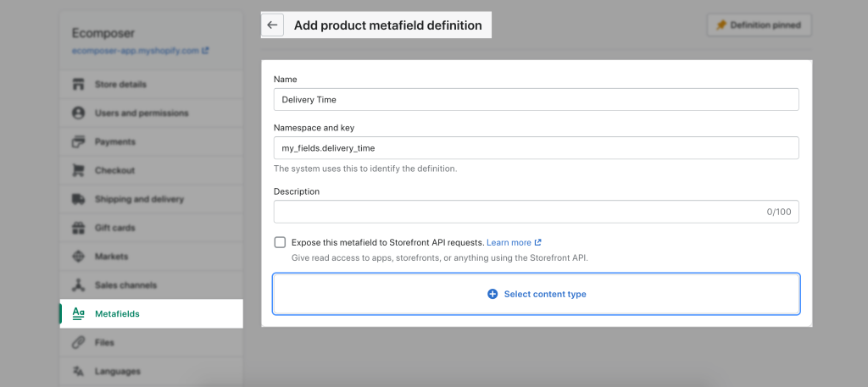Click the Languages translate icon

tap(78, 371)
